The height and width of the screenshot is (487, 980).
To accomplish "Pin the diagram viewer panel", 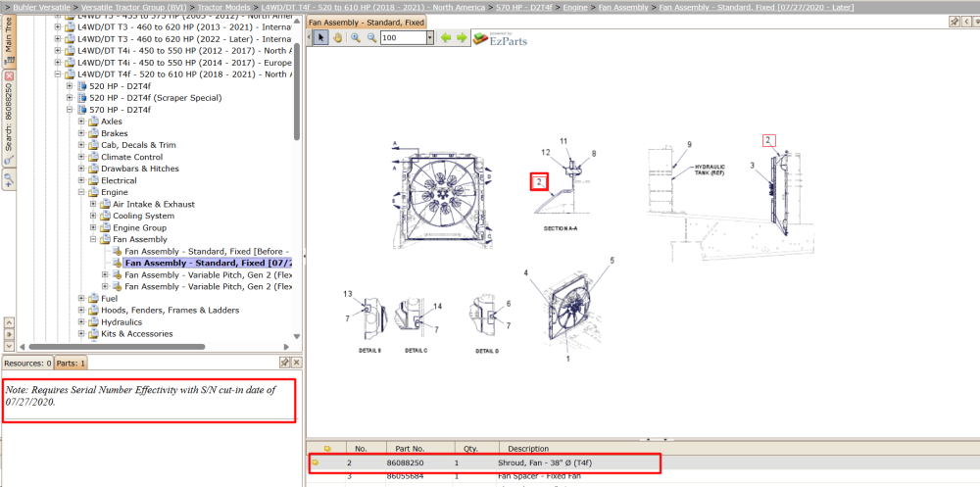I will 955,22.
